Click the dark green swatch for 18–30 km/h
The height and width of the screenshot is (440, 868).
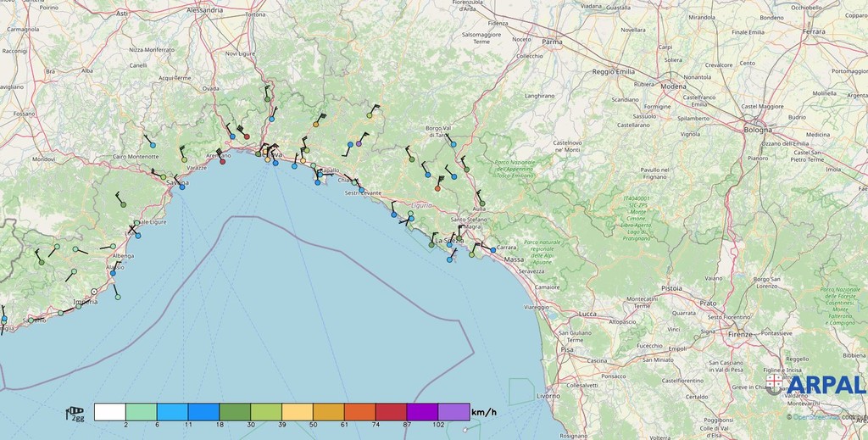[235, 412]
